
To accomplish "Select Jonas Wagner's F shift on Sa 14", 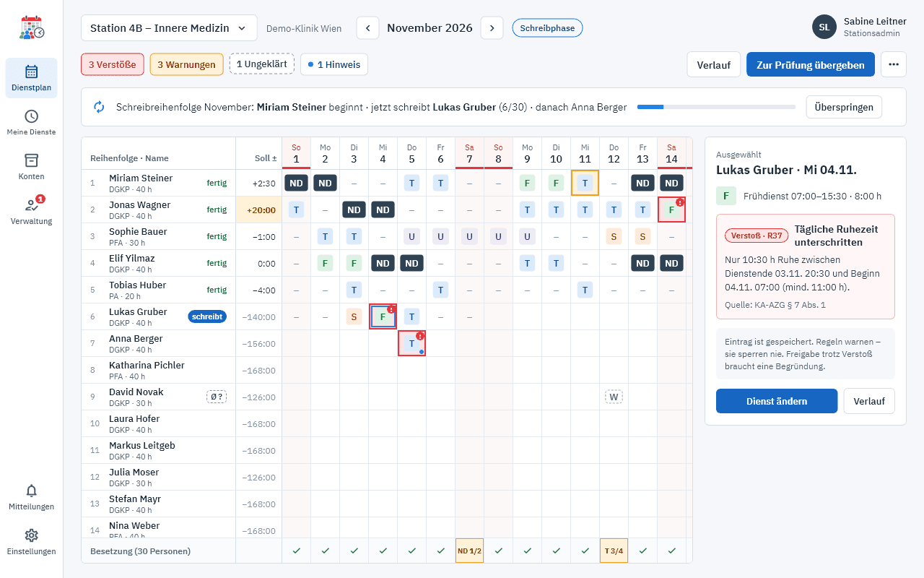I will click(x=671, y=210).
